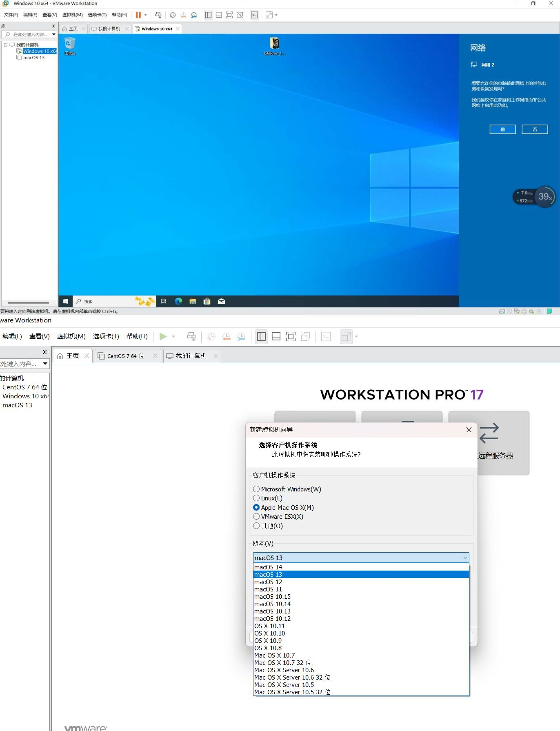Viewport: 560px width, 731px height.
Task: Click the library panel horizontal scrollbar
Action: [28, 303]
